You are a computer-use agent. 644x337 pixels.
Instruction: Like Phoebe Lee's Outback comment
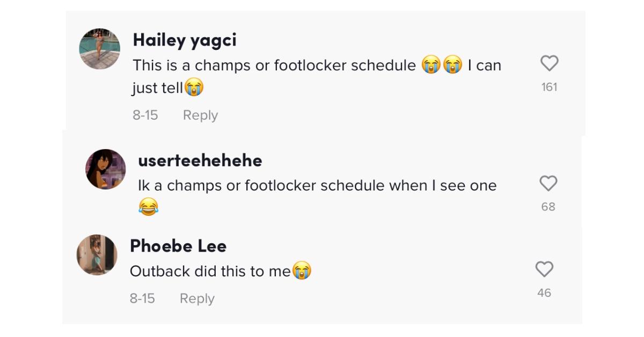click(x=544, y=269)
